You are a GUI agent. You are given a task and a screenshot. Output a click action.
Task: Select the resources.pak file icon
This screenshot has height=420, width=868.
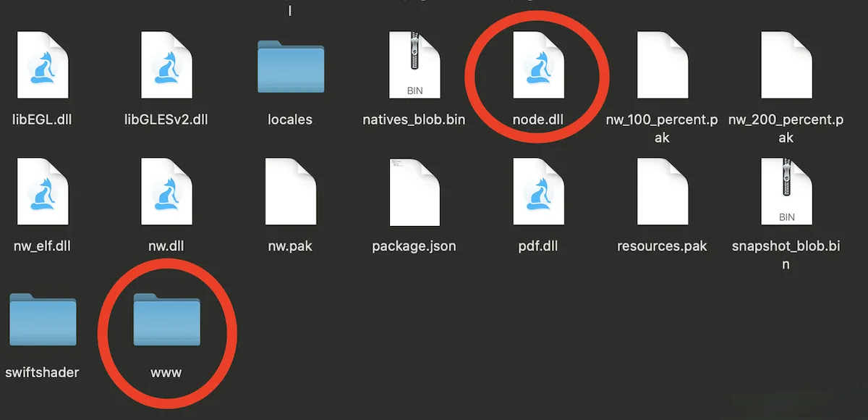(662, 193)
